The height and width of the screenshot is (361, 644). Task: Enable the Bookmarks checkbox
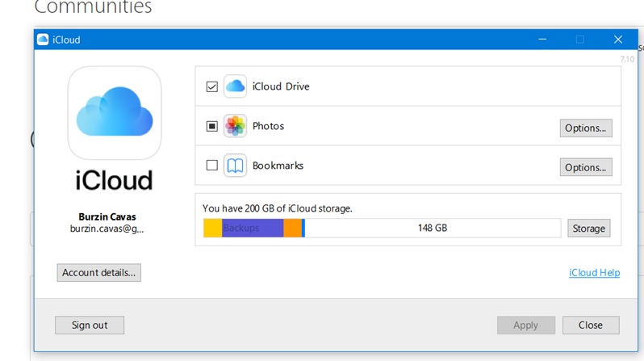coord(212,166)
